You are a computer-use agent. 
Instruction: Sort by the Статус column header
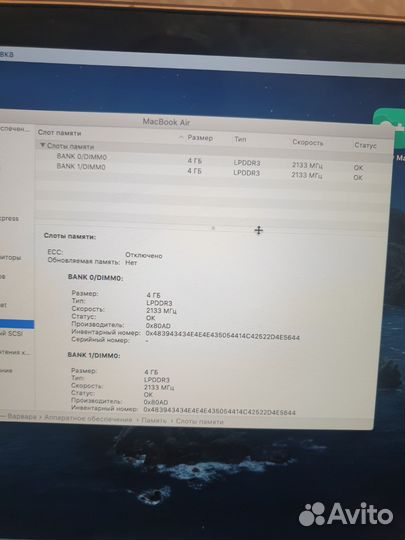click(365, 145)
